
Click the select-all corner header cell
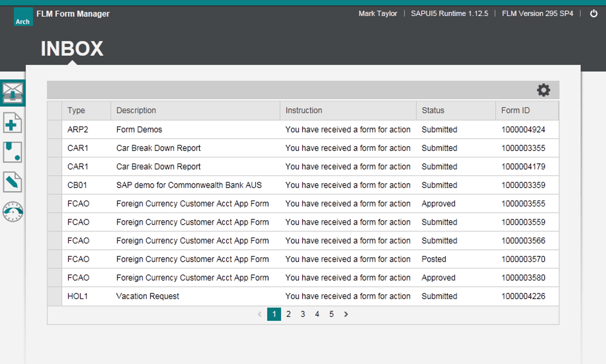pos(55,110)
